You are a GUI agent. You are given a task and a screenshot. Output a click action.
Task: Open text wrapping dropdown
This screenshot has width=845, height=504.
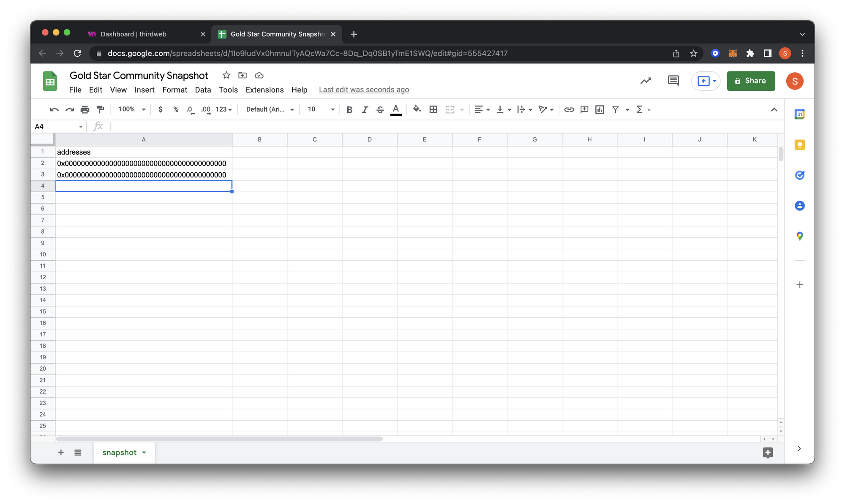pyautogui.click(x=525, y=109)
